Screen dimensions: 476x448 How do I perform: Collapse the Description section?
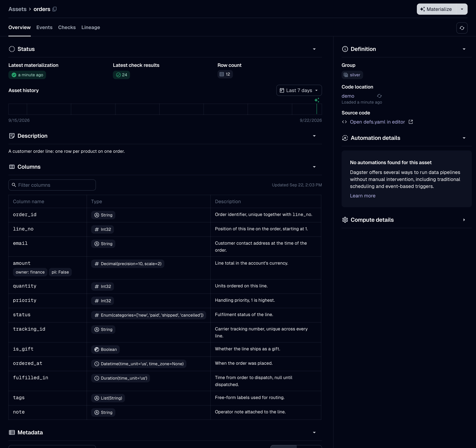314,136
